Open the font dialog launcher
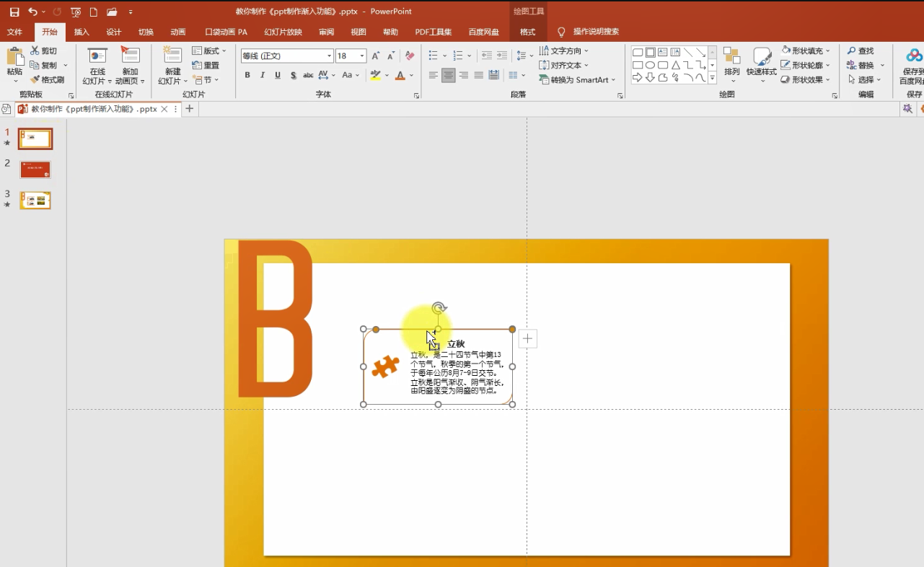The image size is (924, 567). click(x=416, y=96)
